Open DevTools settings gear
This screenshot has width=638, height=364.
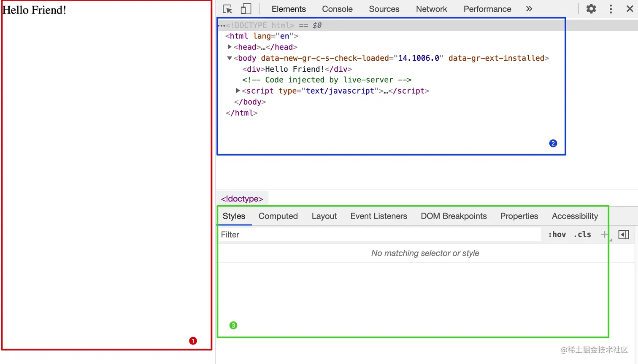[x=591, y=9]
